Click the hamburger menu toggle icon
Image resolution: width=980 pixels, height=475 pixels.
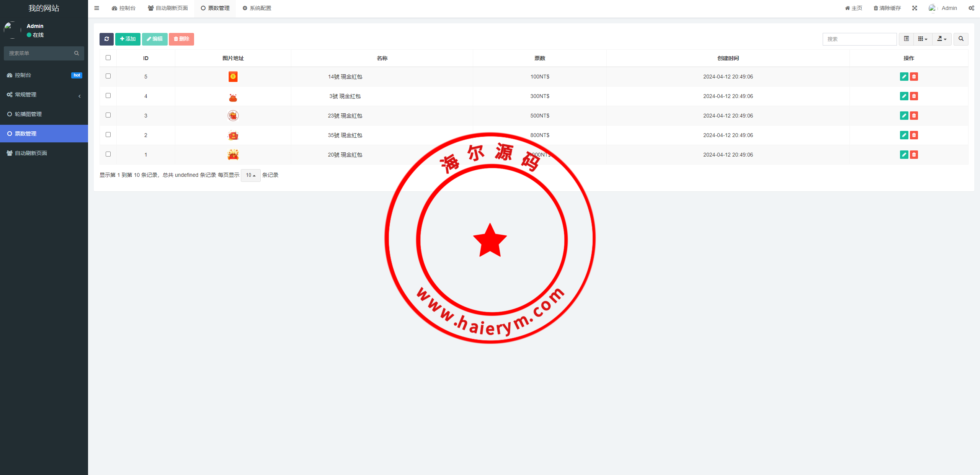click(x=96, y=8)
